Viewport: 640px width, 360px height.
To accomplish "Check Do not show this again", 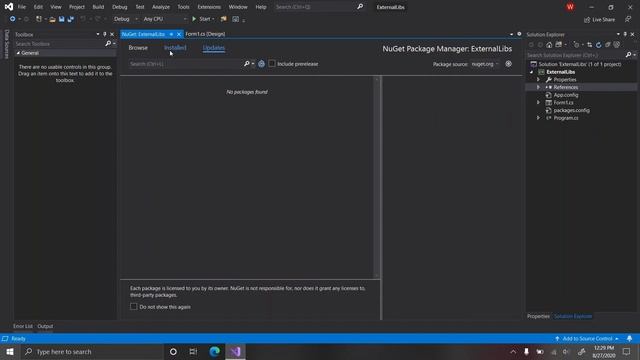I will pyautogui.click(x=133, y=307).
